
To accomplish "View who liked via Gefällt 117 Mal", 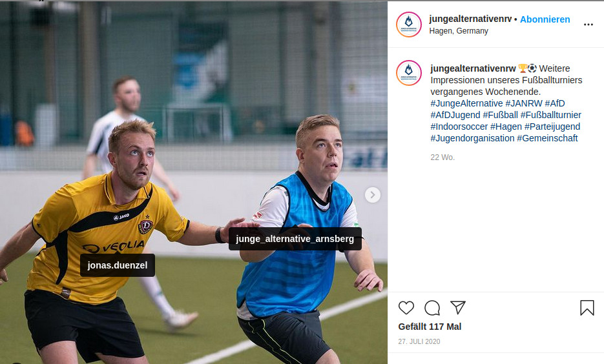I will point(430,327).
